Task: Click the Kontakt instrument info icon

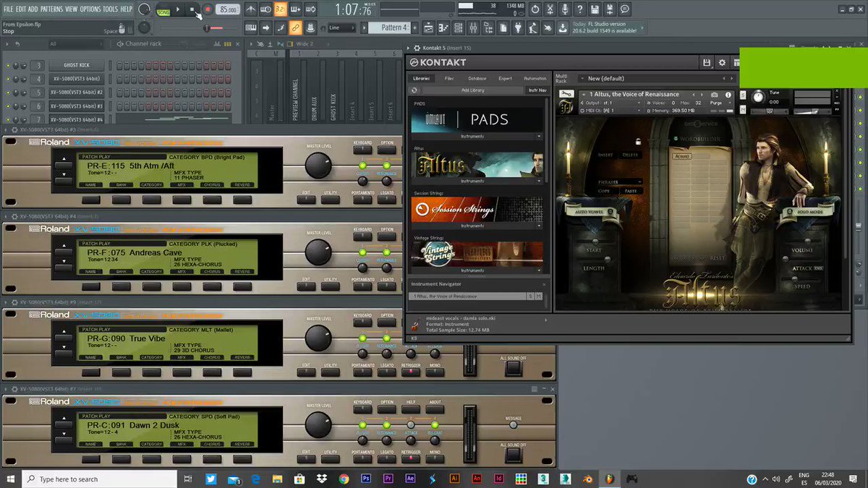Action: pos(728,95)
